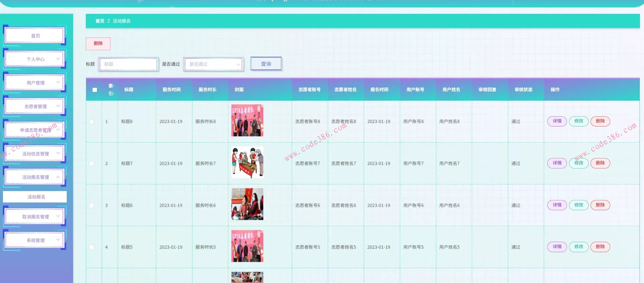Viewport: 644px width, 283px height.
Task: Collapse the 活动报名管理 sidebar menu
Action: coord(35,177)
